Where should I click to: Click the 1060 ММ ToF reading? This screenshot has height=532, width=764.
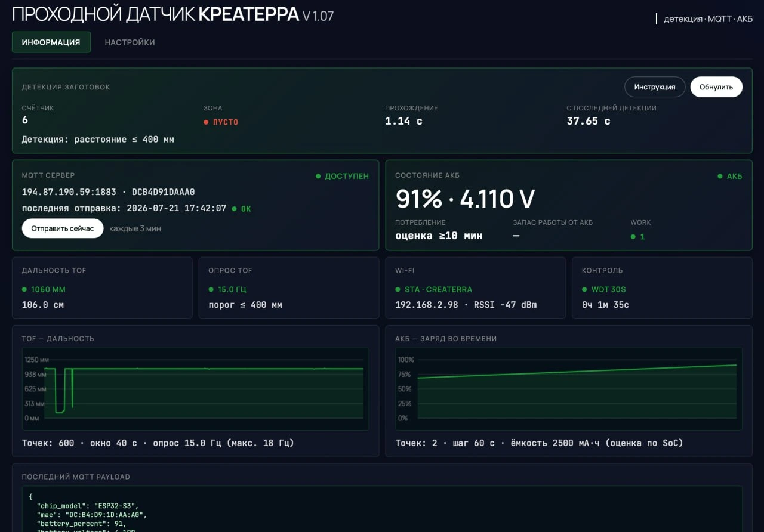[x=44, y=289]
